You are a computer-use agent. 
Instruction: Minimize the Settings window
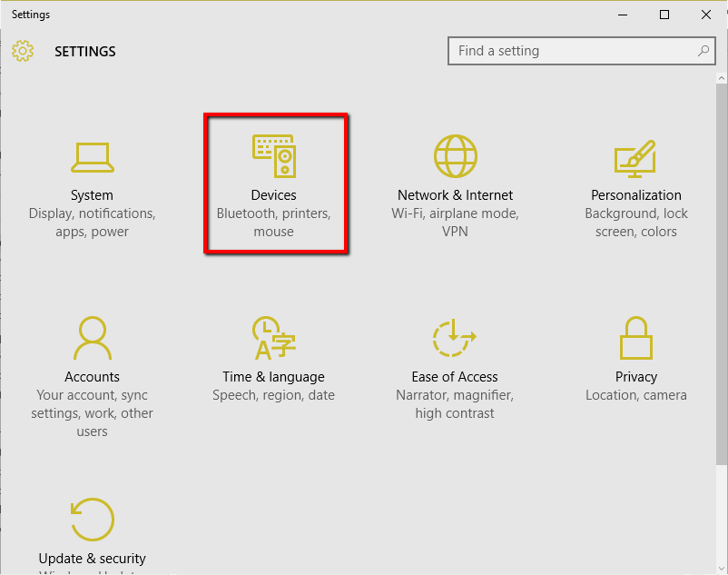click(623, 15)
